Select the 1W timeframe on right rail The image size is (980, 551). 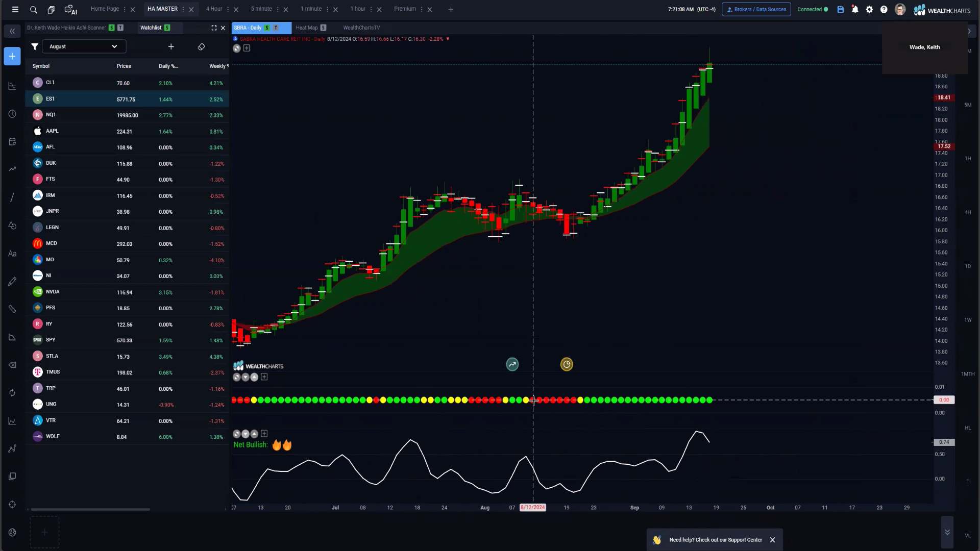click(968, 320)
